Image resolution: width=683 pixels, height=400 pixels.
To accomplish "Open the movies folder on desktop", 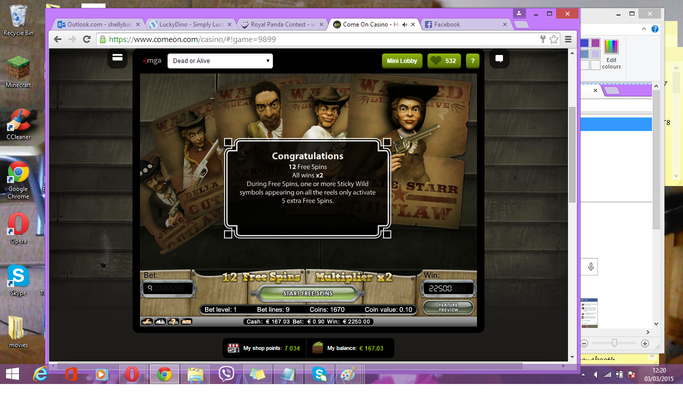I will click(x=18, y=332).
